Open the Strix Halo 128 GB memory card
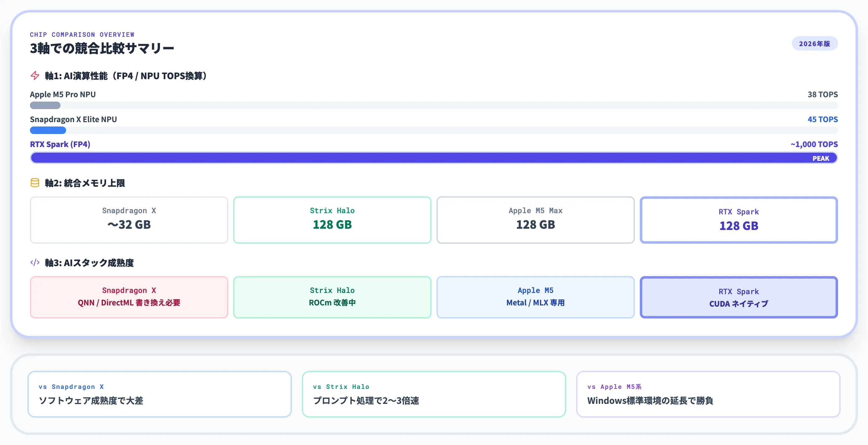The width and height of the screenshot is (868, 445). coord(332,220)
